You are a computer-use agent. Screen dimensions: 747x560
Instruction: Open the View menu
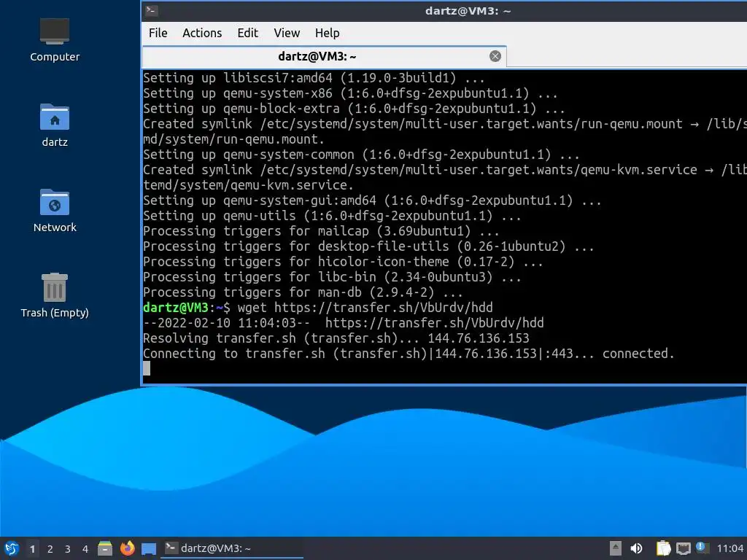(287, 33)
